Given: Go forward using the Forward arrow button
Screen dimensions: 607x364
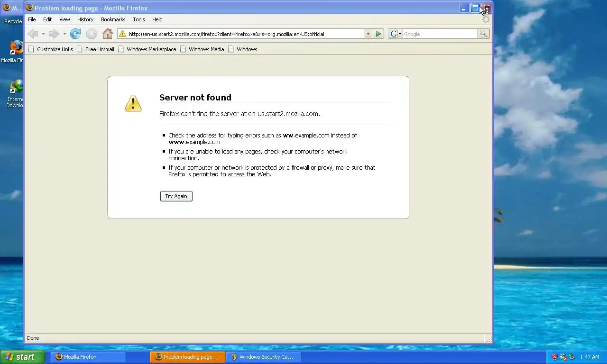Looking at the screenshot, I should pyautogui.click(x=54, y=34).
